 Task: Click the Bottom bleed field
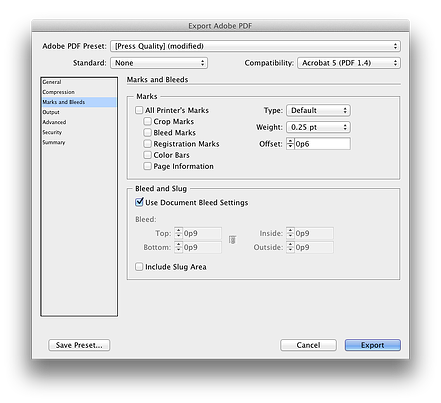pyautogui.click(x=202, y=247)
